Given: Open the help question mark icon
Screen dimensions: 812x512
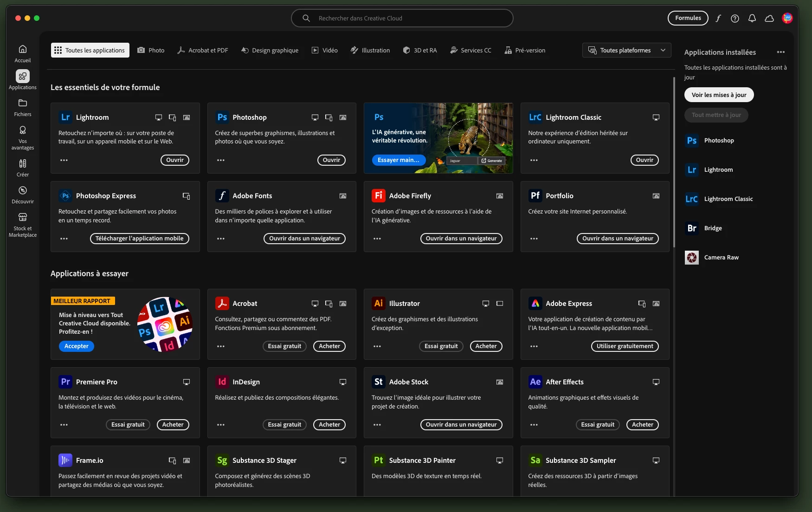Looking at the screenshot, I should click(735, 18).
